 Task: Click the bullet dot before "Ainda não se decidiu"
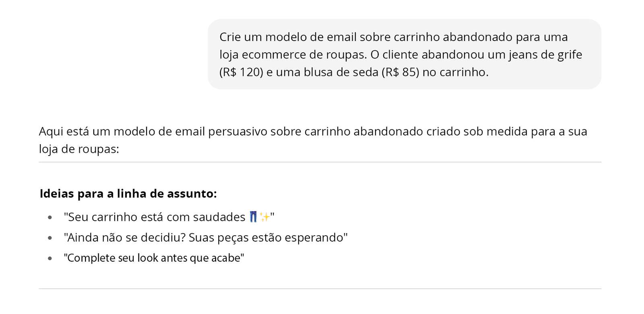[50, 238]
